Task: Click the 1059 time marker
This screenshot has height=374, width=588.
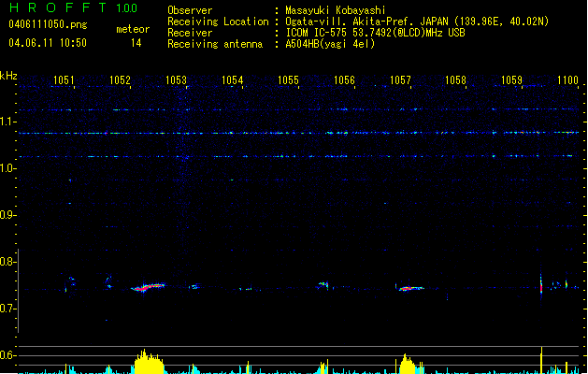Action: [x=511, y=79]
